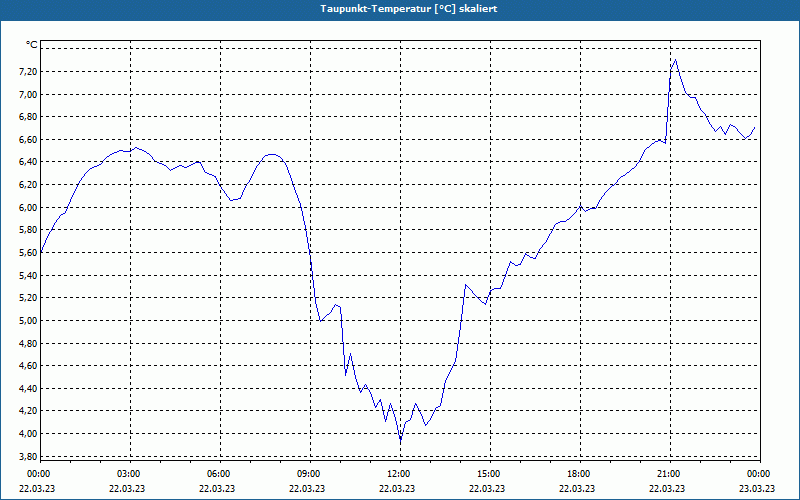This screenshot has width=800, height=500.
Task: Click the 4,80 y-axis label
Action: (28, 343)
